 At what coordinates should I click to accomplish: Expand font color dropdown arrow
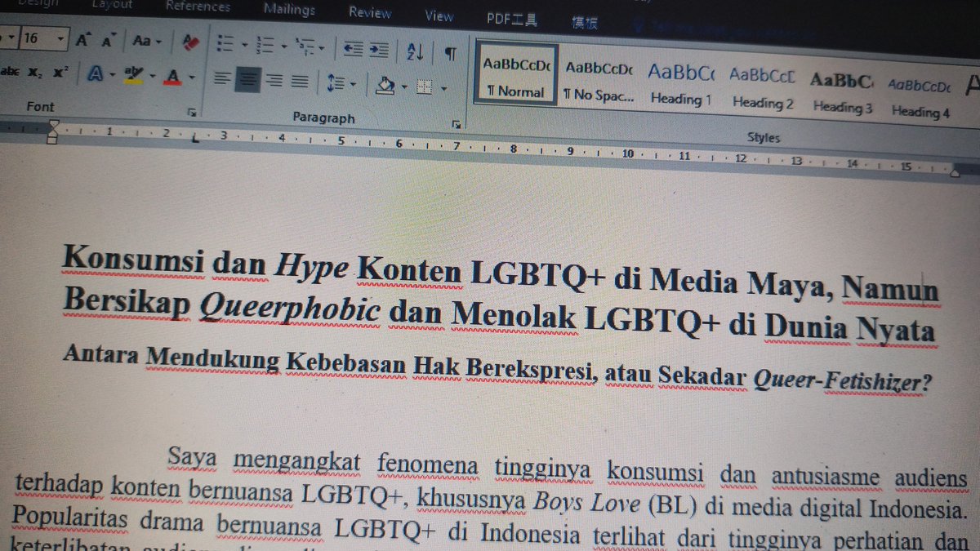pos(191,78)
